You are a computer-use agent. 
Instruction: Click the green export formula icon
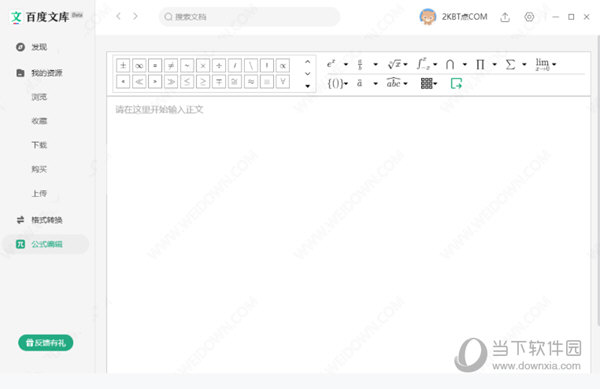pos(456,83)
